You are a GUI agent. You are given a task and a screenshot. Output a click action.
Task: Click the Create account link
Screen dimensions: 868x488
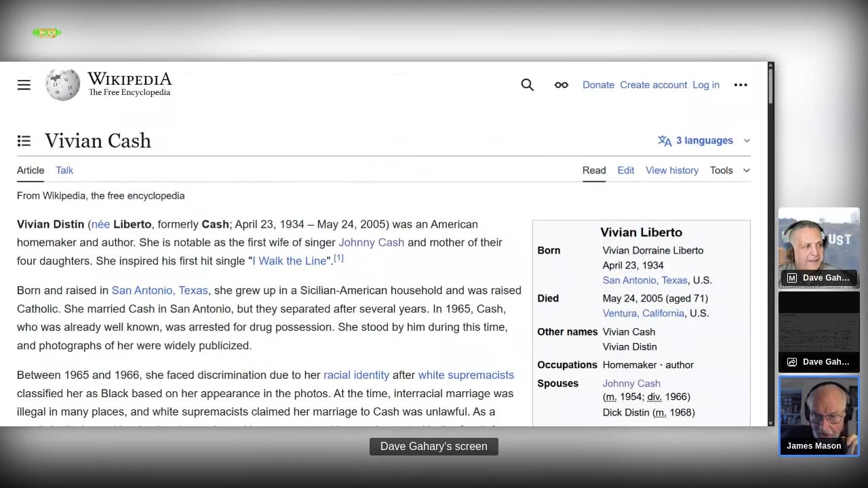click(x=653, y=85)
